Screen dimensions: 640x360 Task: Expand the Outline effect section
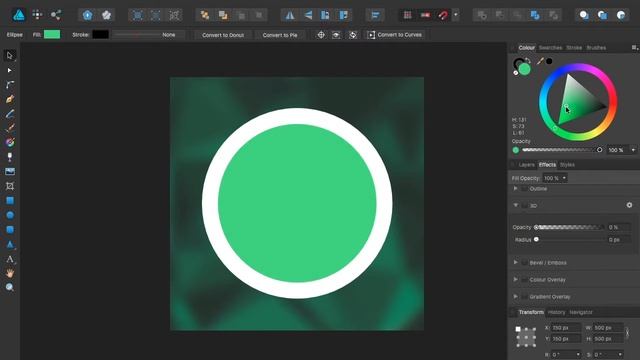516,189
